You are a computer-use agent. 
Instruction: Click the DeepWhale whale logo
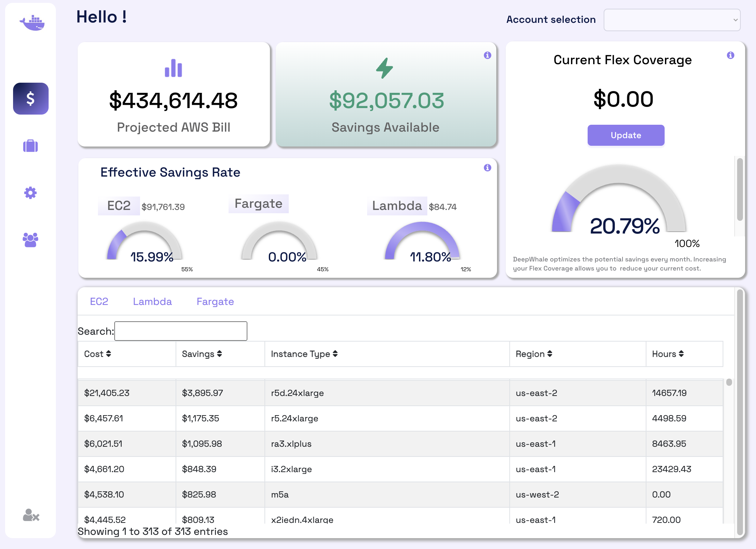click(32, 23)
